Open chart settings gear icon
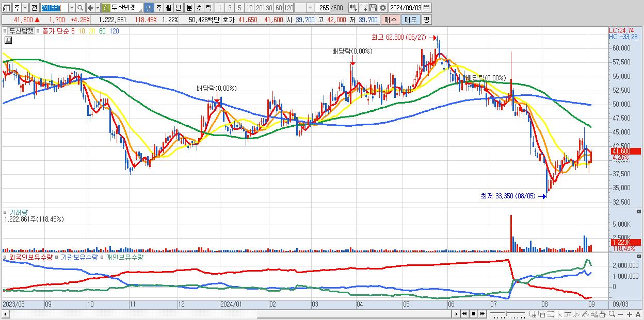The height and width of the screenshot is (320, 644). [x=383, y=8]
